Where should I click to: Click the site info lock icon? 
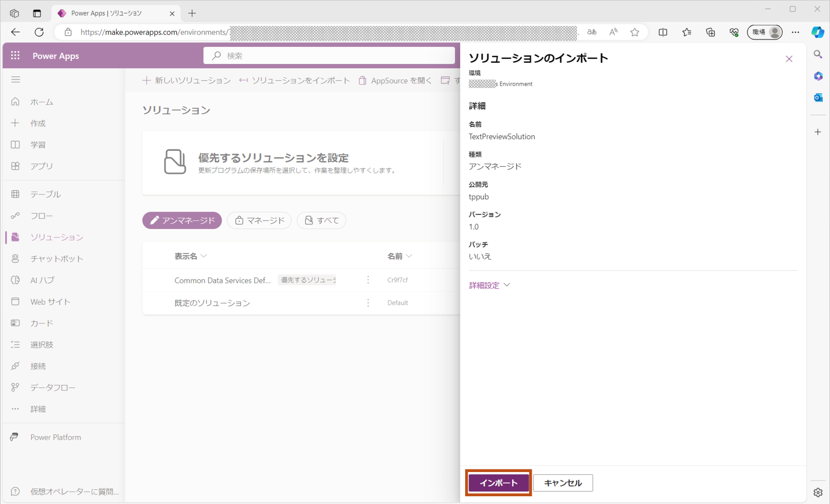[68, 32]
